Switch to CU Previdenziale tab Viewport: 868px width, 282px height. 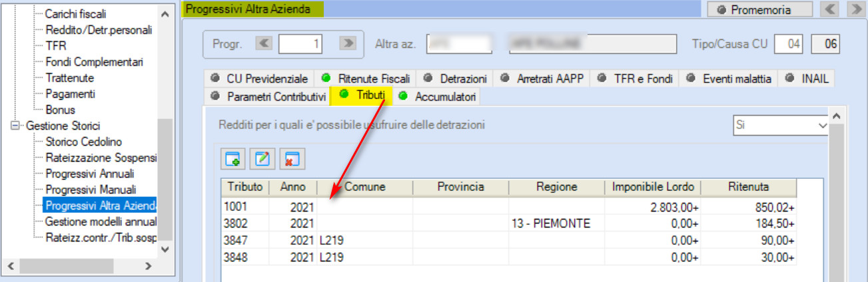click(x=259, y=78)
